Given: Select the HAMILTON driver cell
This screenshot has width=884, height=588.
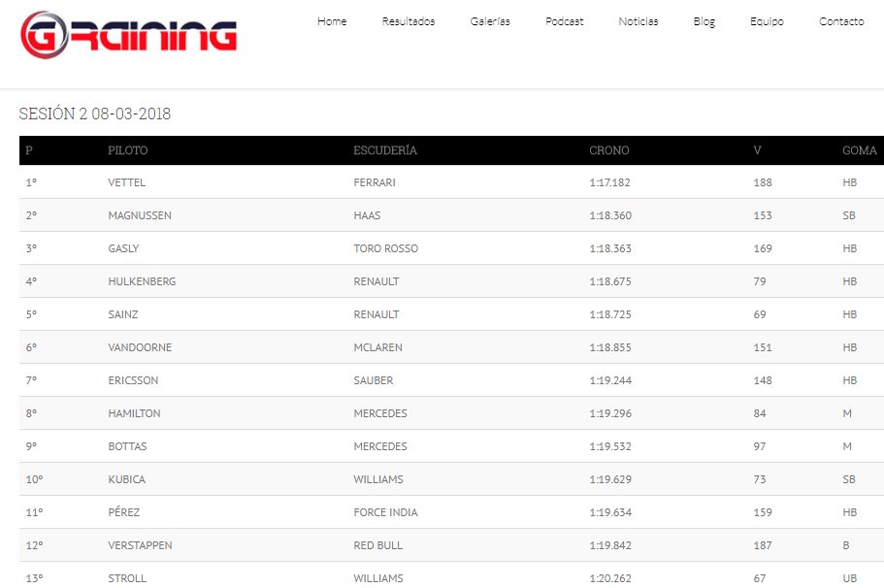Looking at the screenshot, I should (134, 413).
